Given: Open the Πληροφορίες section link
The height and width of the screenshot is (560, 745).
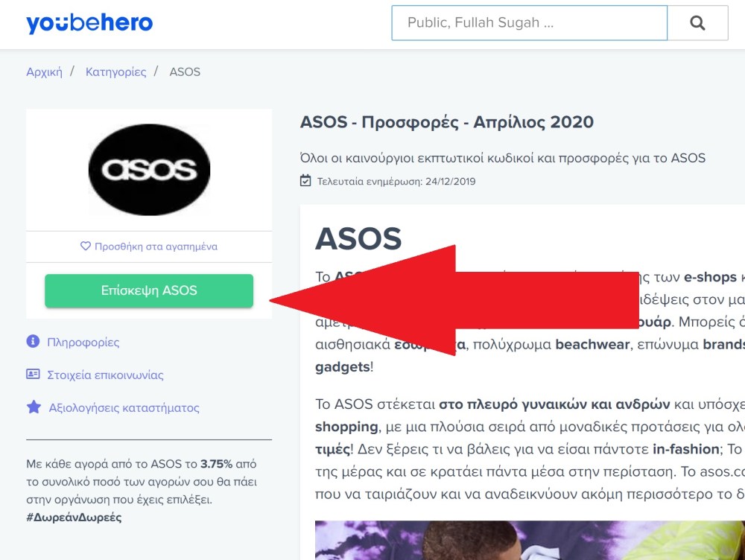Looking at the screenshot, I should tap(83, 342).
